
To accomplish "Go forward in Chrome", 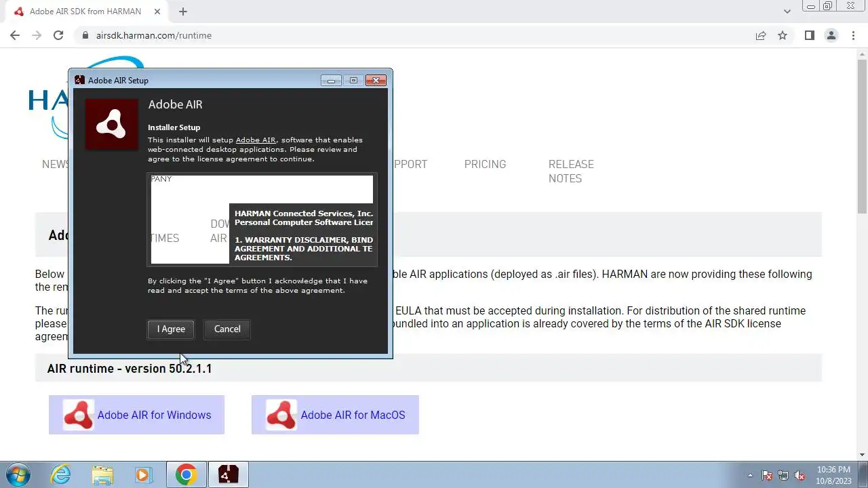I will 37,35.
